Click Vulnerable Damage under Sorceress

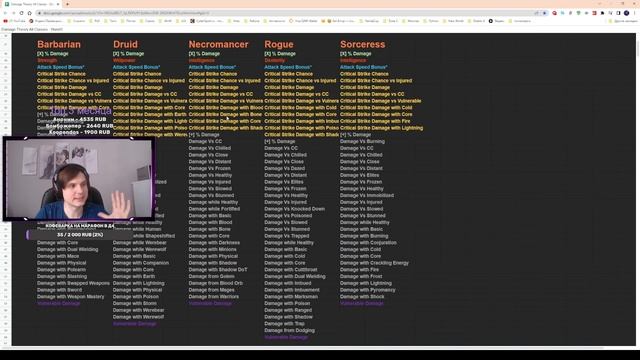pyautogui.click(x=362, y=303)
